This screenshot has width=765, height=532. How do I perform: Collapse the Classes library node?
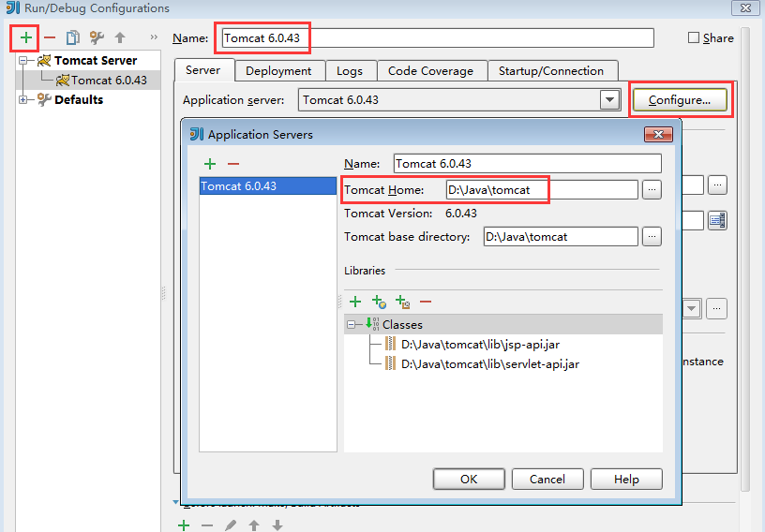(353, 325)
